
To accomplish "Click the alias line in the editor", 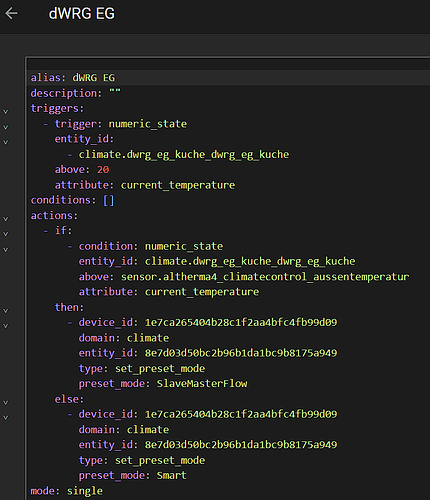I will click(x=228, y=78).
